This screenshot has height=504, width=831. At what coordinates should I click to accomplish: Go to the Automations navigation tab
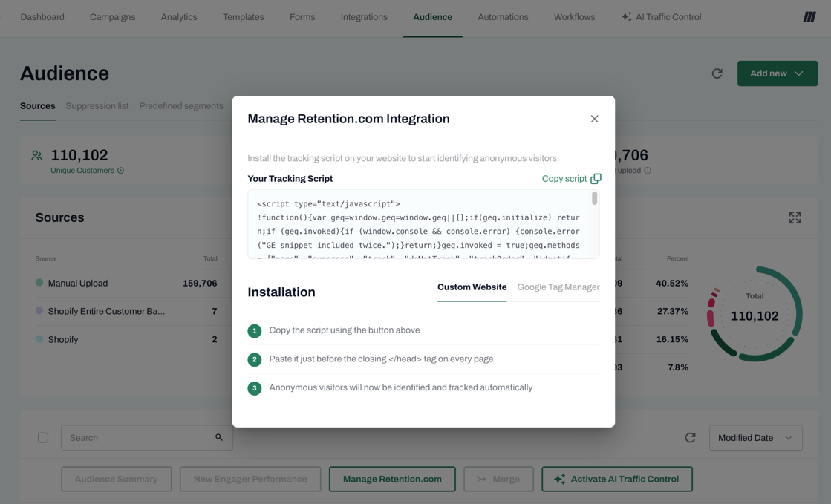(x=503, y=17)
